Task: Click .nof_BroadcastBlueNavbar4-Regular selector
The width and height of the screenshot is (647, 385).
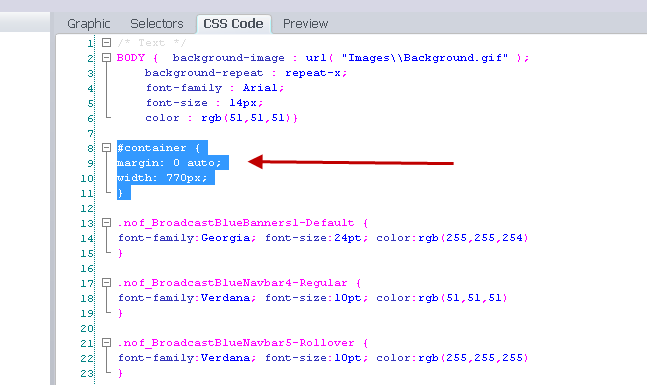Action: click(x=233, y=283)
